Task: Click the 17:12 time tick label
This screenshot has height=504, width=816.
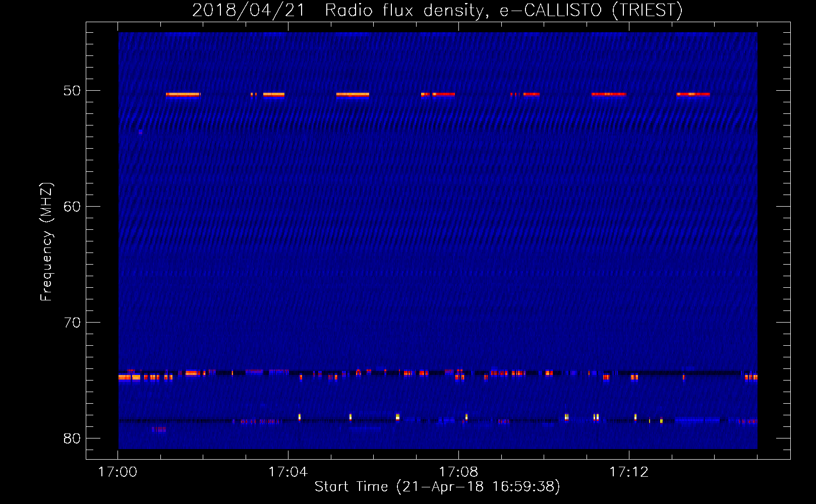Action: coord(629,472)
